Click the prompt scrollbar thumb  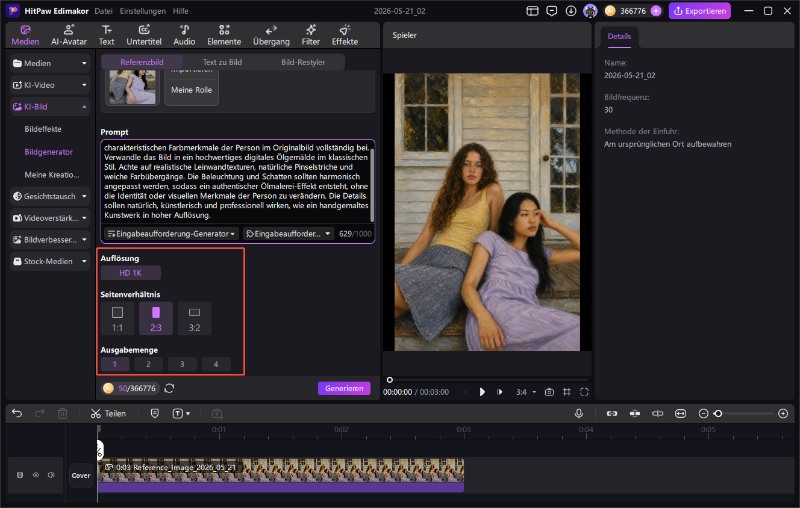(372, 183)
